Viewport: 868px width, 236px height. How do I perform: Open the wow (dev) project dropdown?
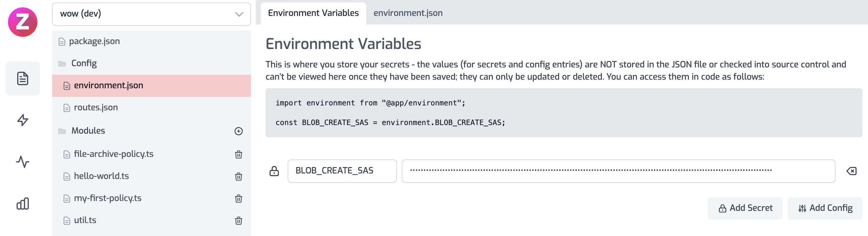(151, 14)
